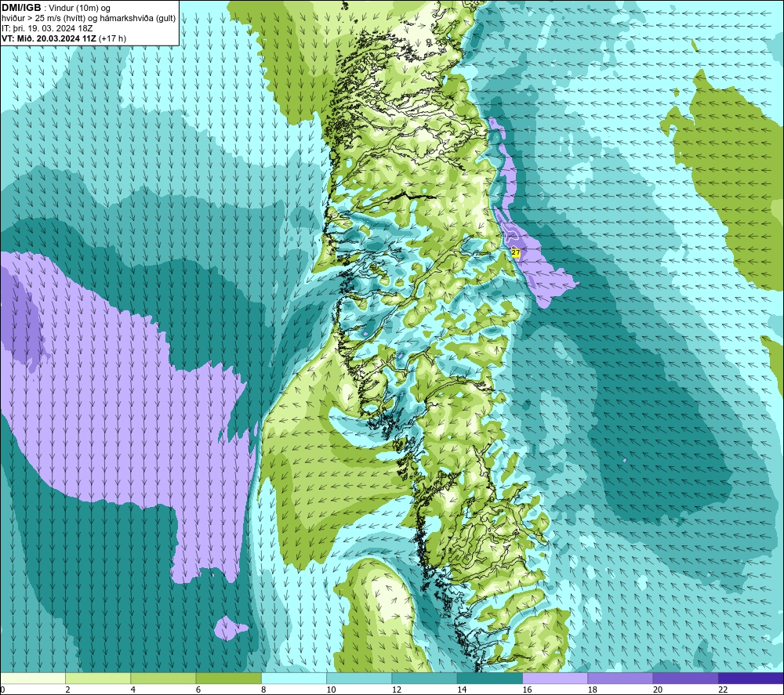
Task: Click the "IT: þri. 19. 03. 2024 18Z" line
Action: pos(47,28)
